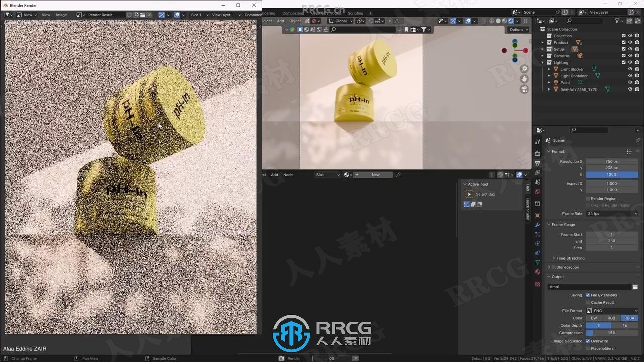Viewport: 644px width, 362px height.
Task: Click the Quick Studio sidebar tab
Action: pyautogui.click(x=528, y=209)
